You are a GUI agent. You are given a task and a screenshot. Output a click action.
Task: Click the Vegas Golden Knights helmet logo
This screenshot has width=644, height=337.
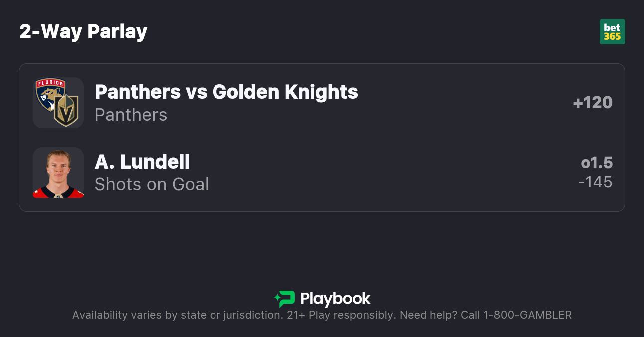coord(66,111)
